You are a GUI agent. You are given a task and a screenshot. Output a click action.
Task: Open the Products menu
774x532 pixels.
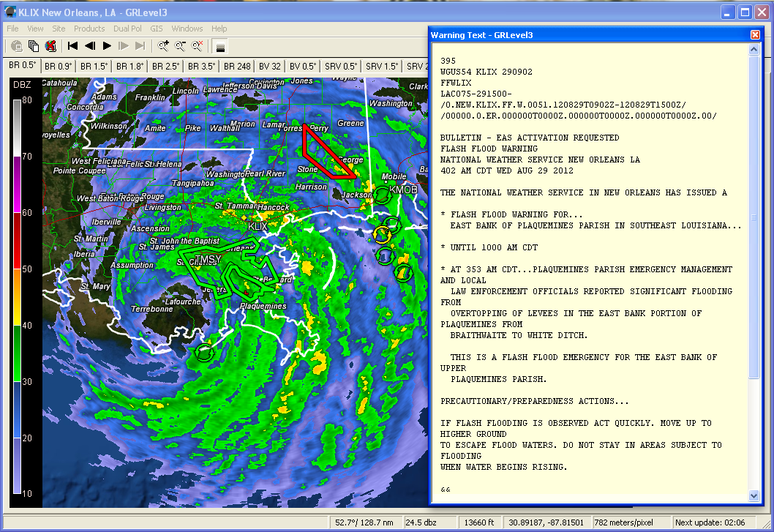point(89,29)
